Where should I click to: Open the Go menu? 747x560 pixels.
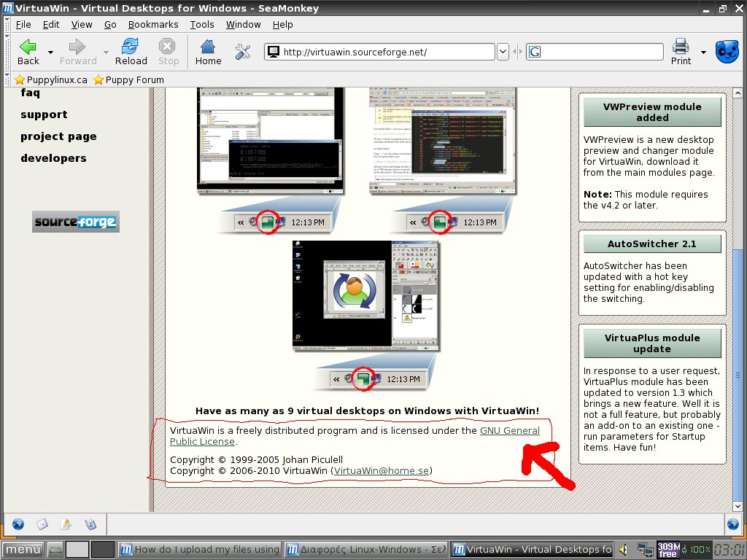coord(110,24)
